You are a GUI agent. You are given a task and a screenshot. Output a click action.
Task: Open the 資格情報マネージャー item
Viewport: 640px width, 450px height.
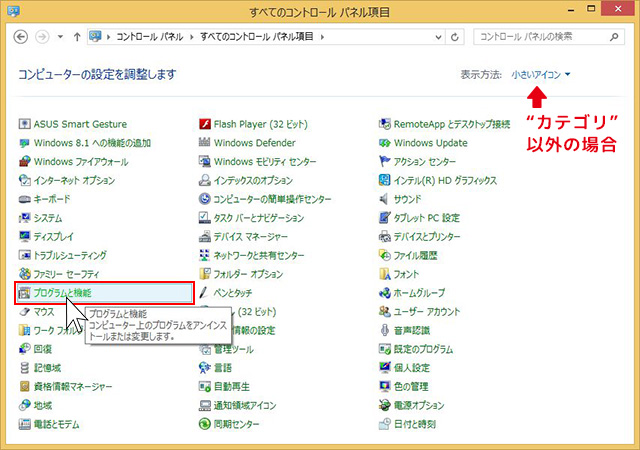click(73, 386)
